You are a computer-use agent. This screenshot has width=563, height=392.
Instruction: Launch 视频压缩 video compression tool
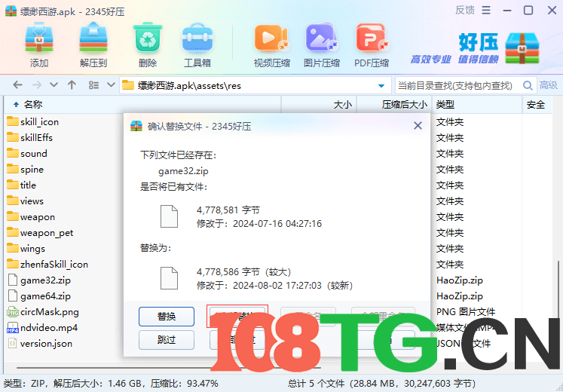point(272,44)
